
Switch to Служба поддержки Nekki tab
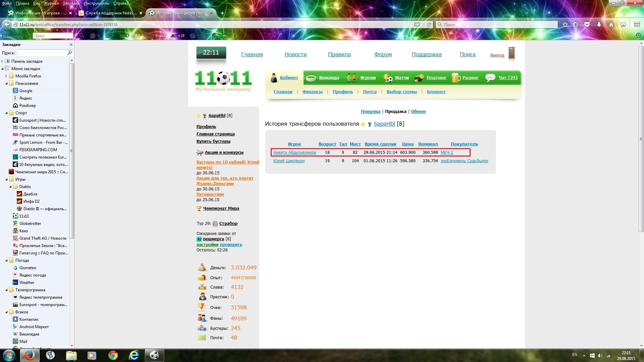(x=111, y=13)
